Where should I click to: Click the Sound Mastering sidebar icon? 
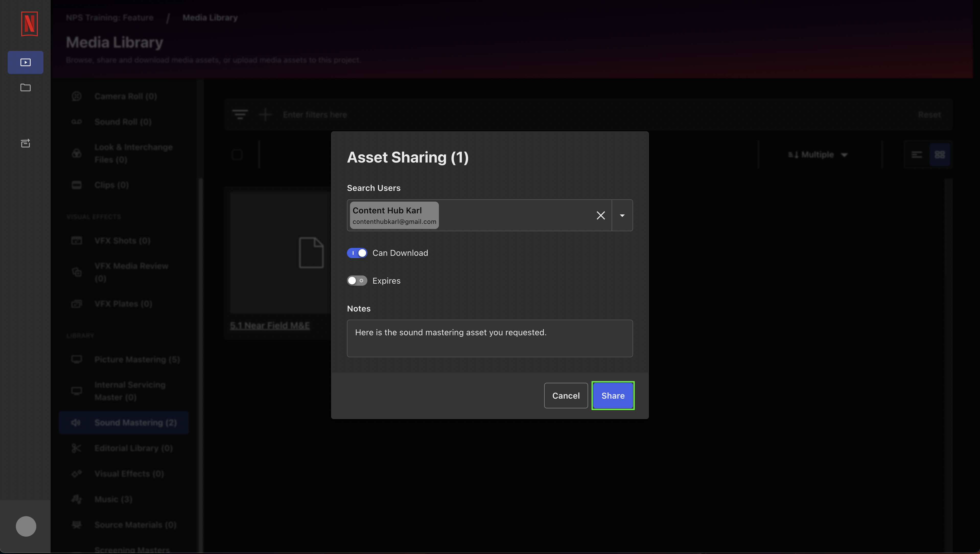[76, 422]
